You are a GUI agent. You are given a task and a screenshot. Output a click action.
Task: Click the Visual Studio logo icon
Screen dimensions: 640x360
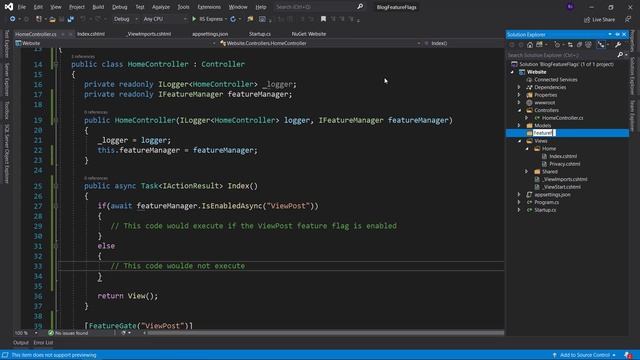click(x=8, y=7)
